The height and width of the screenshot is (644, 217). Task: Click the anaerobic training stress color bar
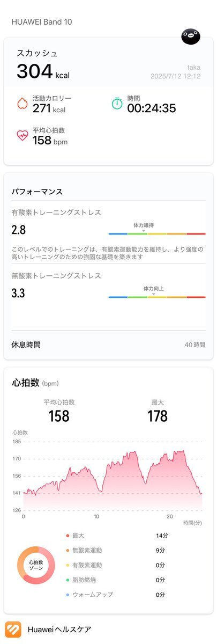click(x=157, y=297)
